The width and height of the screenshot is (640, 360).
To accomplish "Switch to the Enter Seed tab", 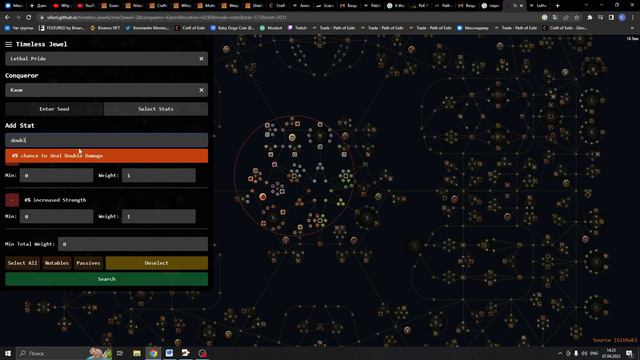I will 54,109.
